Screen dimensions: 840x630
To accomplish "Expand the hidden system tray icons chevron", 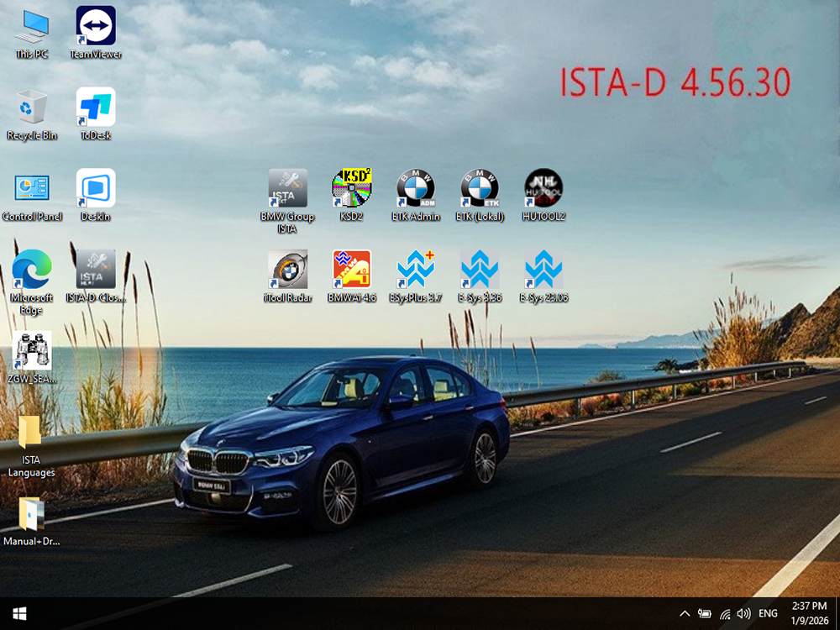I will pyautogui.click(x=685, y=614).
